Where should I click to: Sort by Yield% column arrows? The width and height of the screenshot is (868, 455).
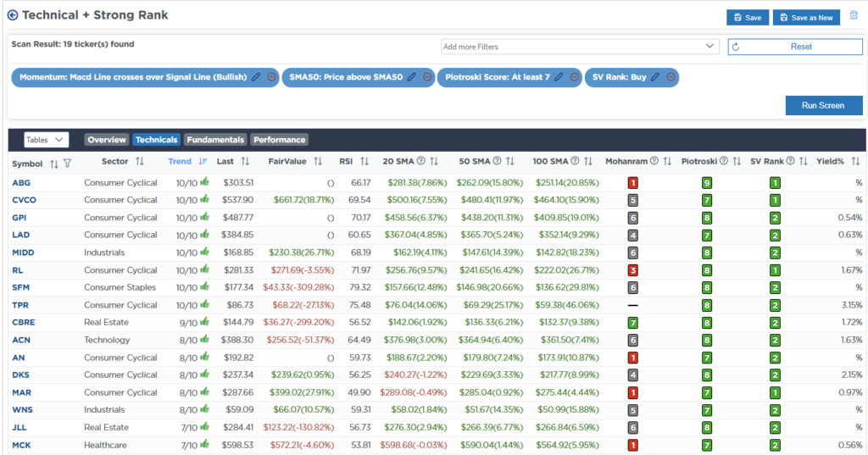[x=856, y=161]
